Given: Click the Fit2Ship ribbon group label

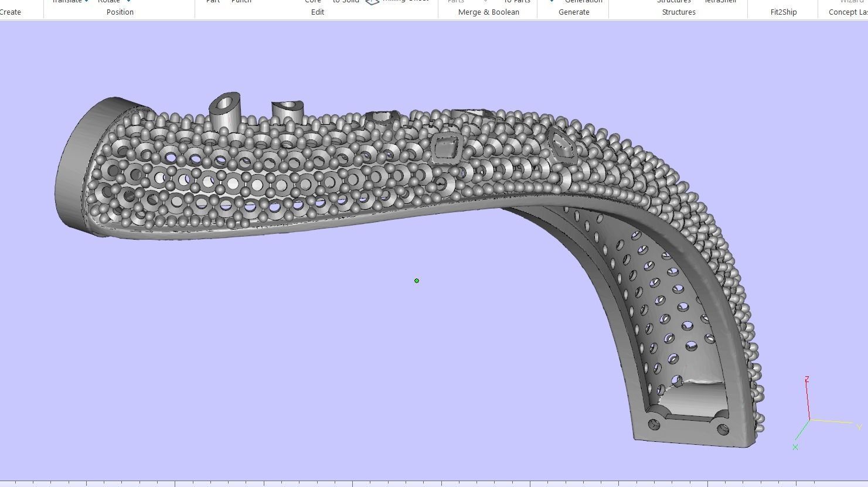Looking at the screenshot, I should click(784, 12).
